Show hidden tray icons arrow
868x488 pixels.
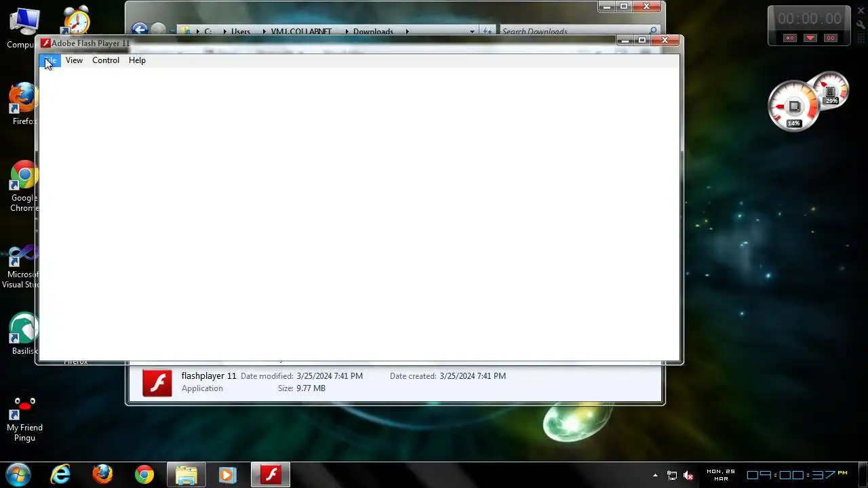click(x=655, y=476)
